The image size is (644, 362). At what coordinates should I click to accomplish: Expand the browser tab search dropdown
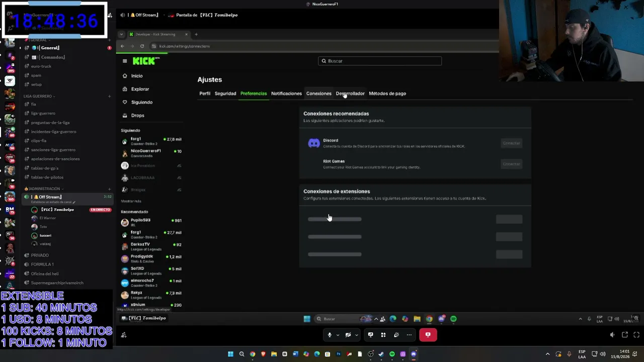coord(121,34)
